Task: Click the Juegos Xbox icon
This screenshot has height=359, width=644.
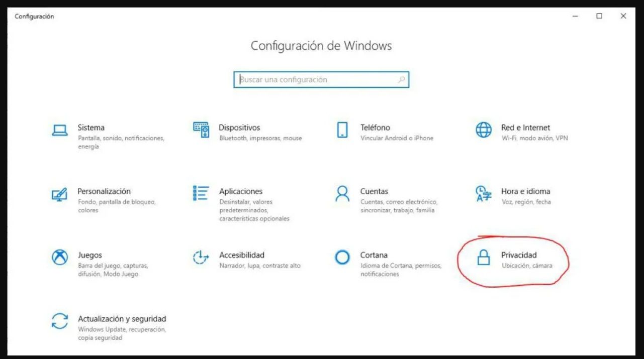Action: tap(60, 257)
